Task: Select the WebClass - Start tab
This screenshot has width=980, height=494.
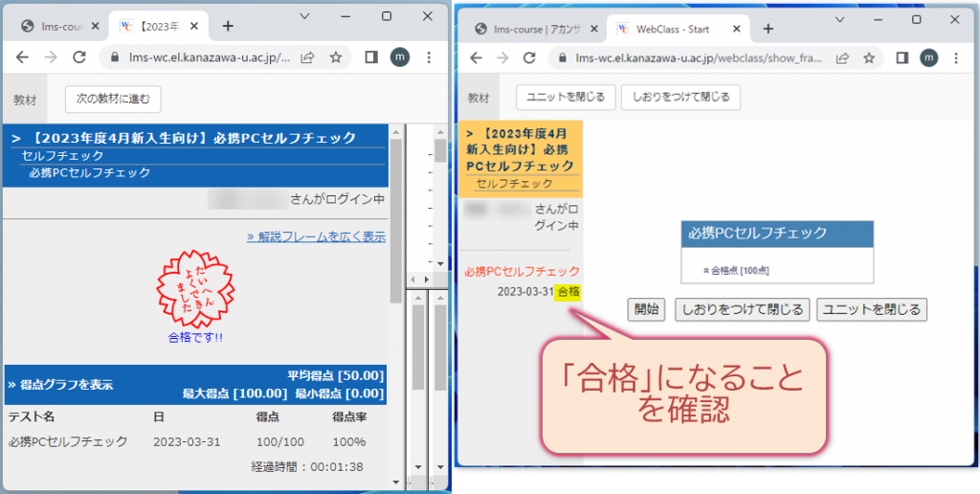Action: pos(680,29)
